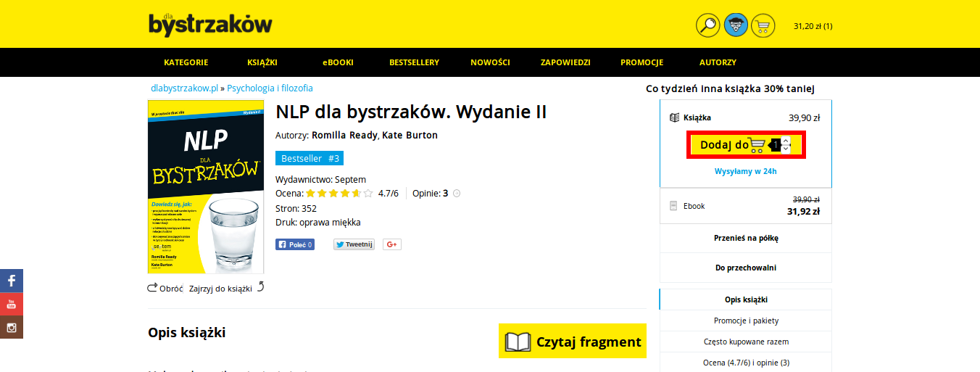Open author Kate Burton link

tap(410, 135)
